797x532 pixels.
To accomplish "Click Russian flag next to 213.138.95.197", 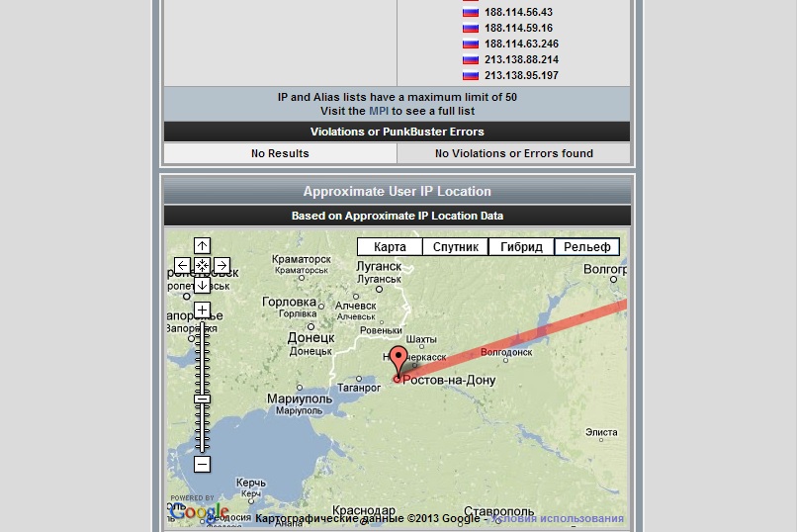I will (470, 75).
